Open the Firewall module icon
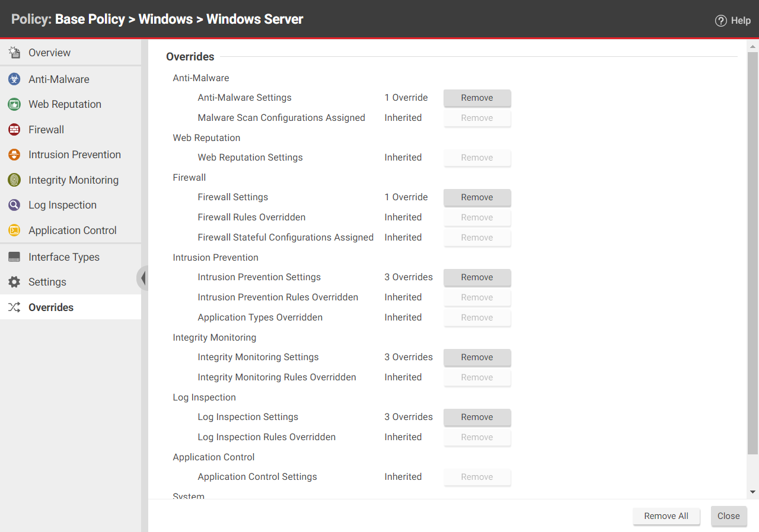 click(14, 129)
